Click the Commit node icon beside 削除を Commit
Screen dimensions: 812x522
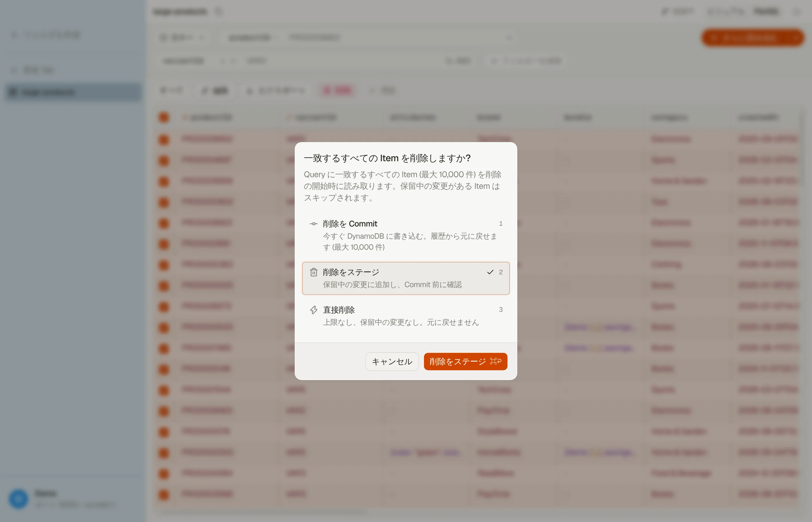point(313,224)
